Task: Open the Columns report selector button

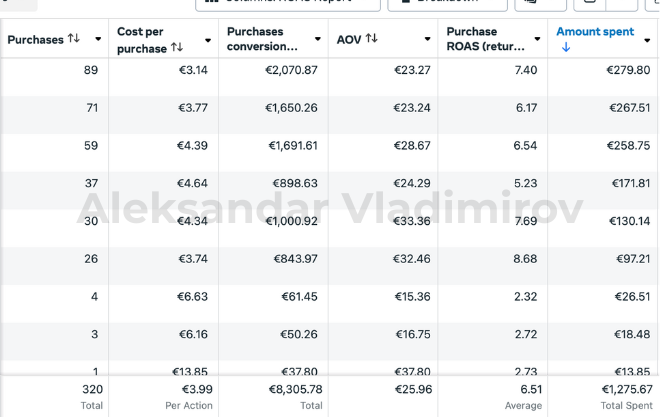Action: point(273,2)
